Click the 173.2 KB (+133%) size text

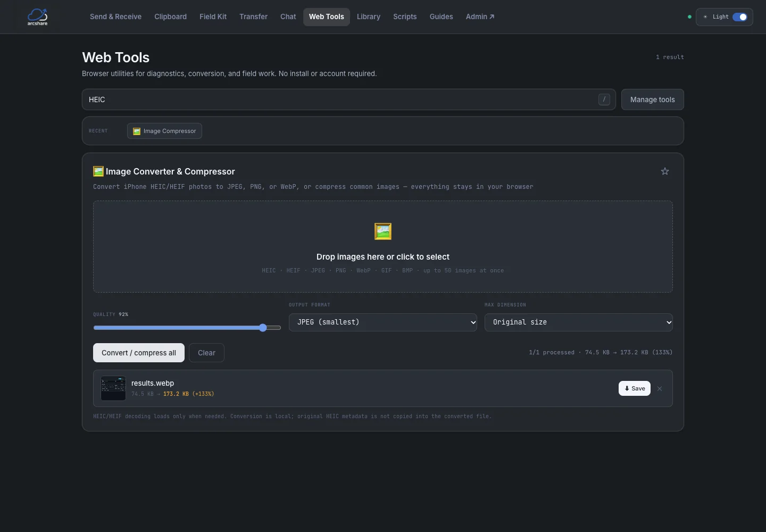pyautogui.click(x=188, y=394)
